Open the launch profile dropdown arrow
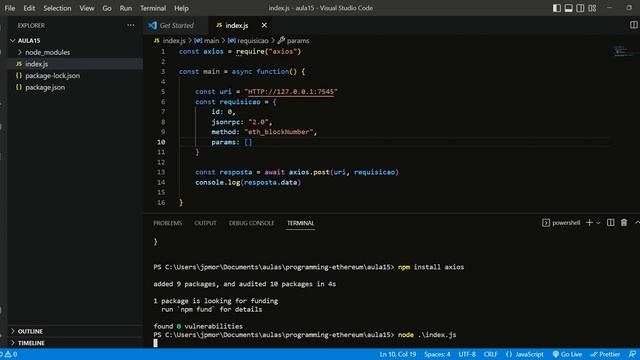Screen dimensions: 640x360 click(x=598, y=223)
